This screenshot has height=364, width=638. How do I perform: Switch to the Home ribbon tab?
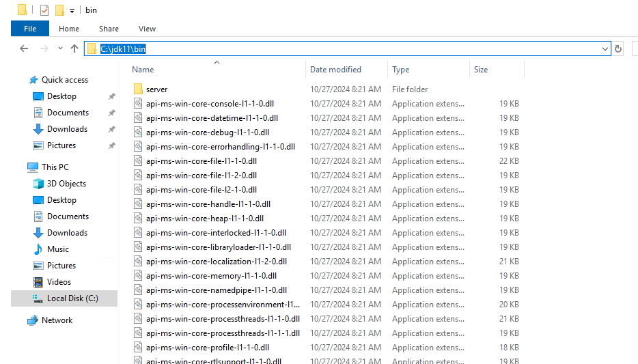[x=69, y=29]
